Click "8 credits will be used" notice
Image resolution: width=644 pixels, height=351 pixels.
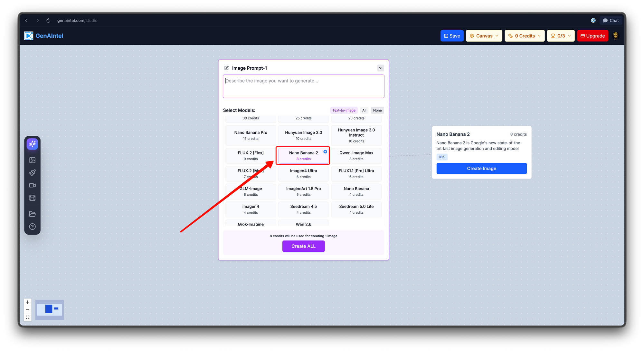[x=304, y=236]
